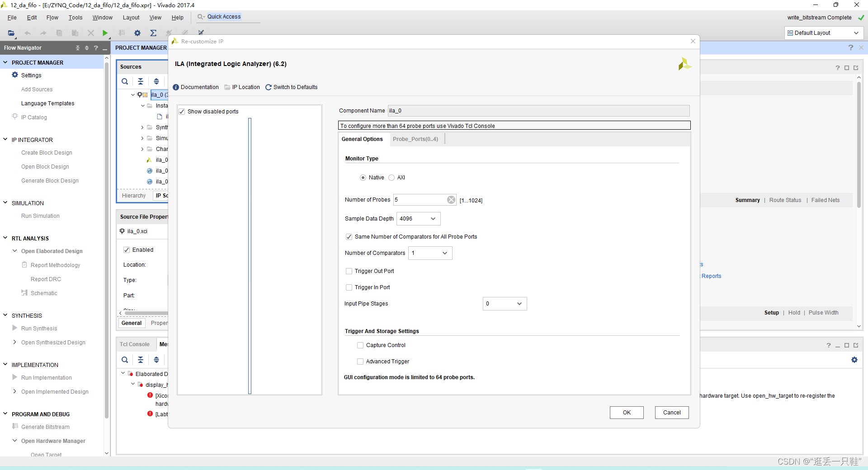868x470 pixels.
Task: Uncheck Show disabled ports
Action: [x=182, y=112]
